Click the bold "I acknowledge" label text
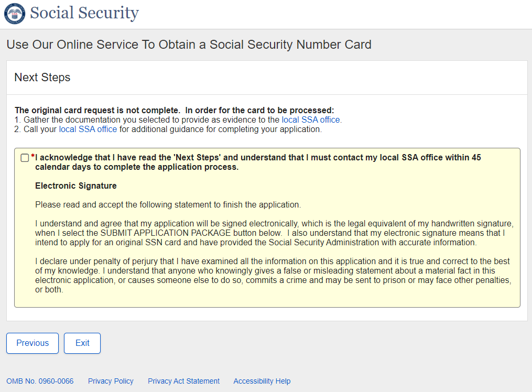Image resolution: width=532 pixels, height=392 pixels. pos(257,162)
